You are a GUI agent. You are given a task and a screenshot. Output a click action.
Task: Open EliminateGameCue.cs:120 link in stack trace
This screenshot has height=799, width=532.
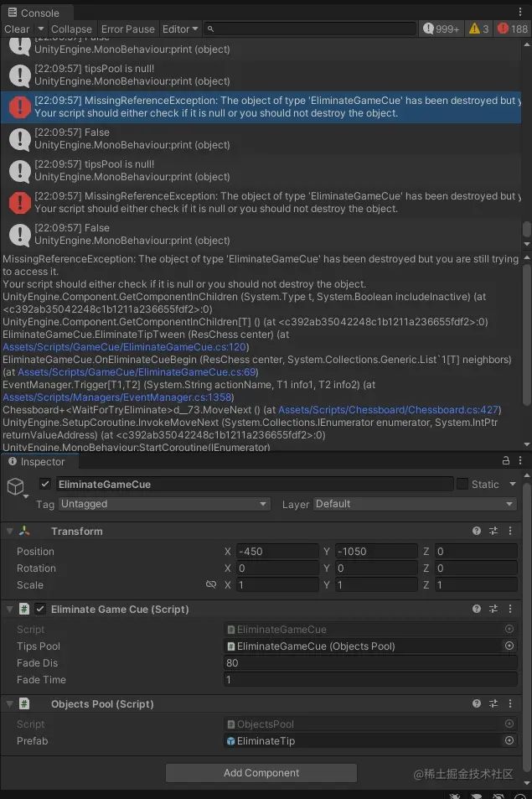point(125,347)
